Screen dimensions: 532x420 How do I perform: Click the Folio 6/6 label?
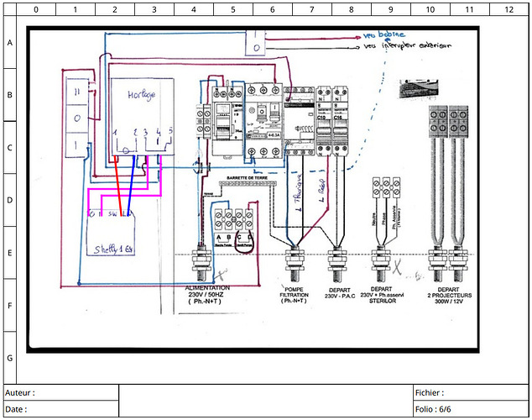433,409
